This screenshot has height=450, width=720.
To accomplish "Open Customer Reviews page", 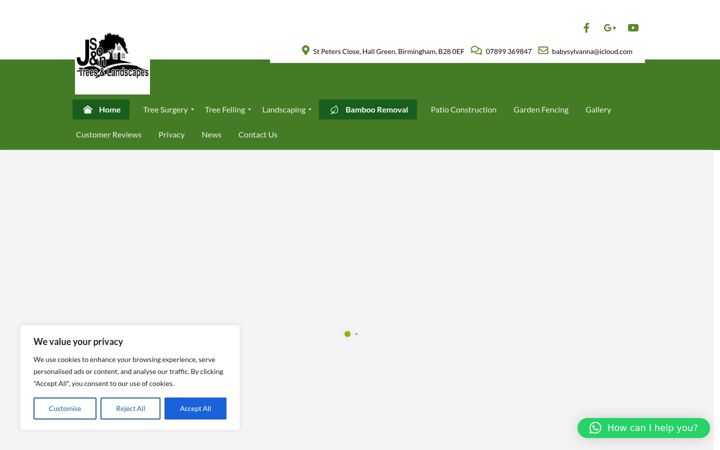I will click(x=108, y=135).
